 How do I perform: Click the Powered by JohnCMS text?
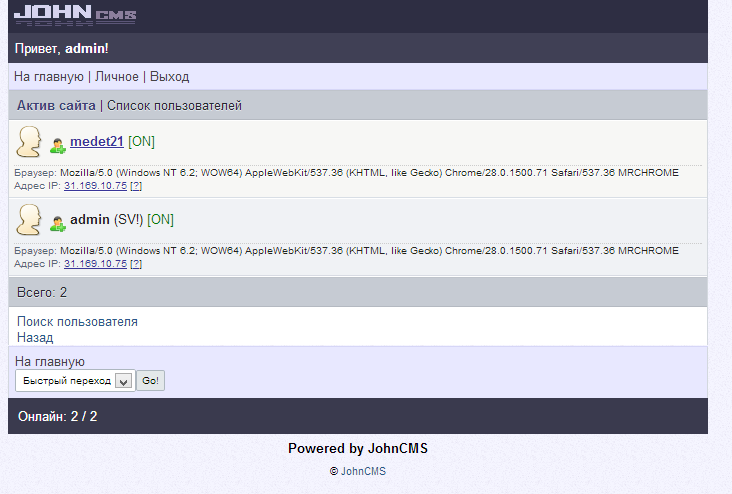tap(358, 448)
